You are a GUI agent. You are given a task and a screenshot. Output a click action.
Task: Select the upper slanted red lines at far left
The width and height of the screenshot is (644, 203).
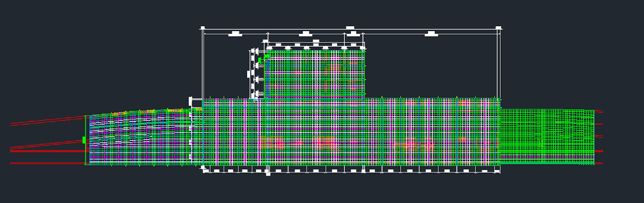pyautogui.click(x=47, y=121)
